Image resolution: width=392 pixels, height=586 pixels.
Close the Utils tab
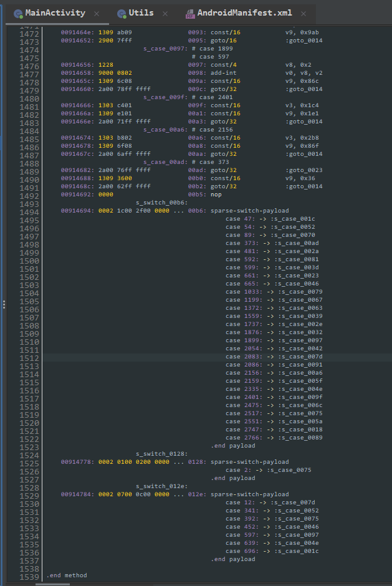click(x=165, y=14)
